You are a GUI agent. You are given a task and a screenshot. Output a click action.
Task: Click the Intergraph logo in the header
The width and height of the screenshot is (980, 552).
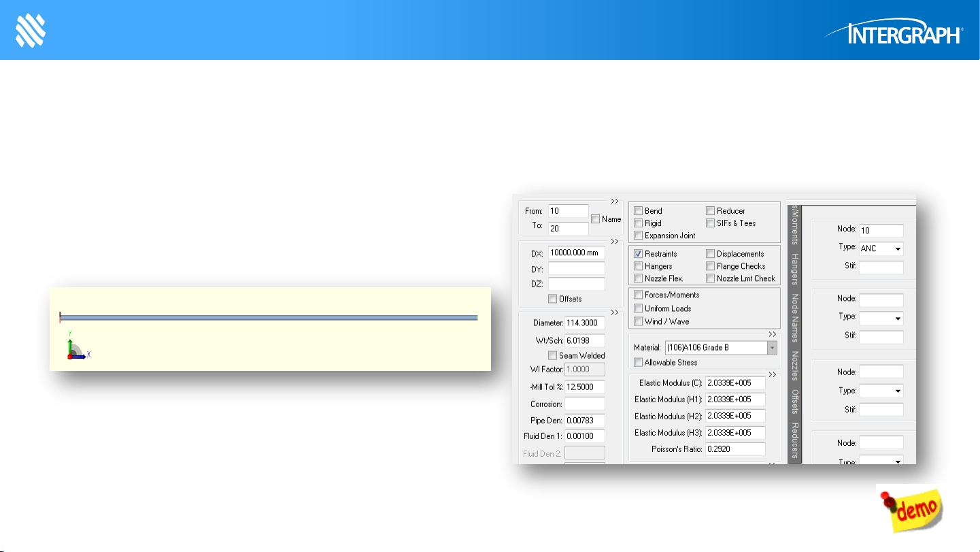click(x=892, y=33)
